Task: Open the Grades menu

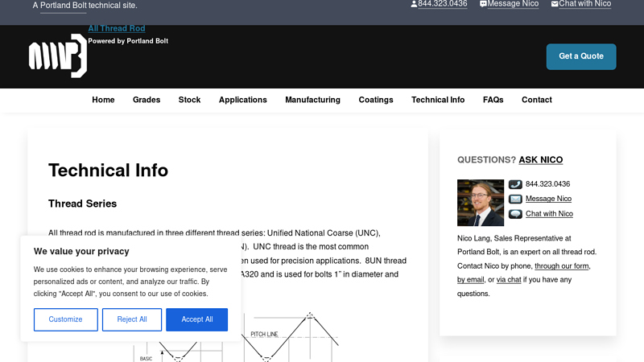Action: tap(147, 100)
